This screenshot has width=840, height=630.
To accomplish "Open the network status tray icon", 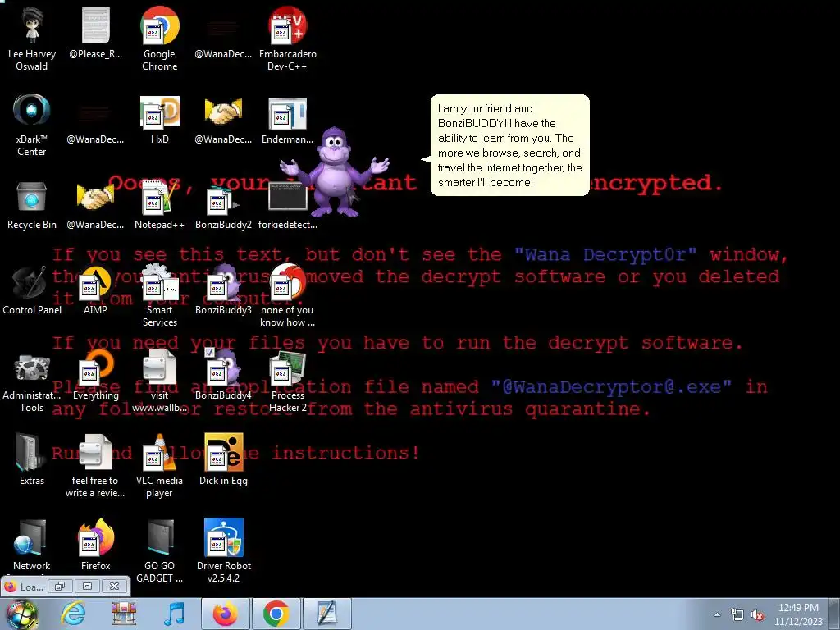I will click(737, 615).
